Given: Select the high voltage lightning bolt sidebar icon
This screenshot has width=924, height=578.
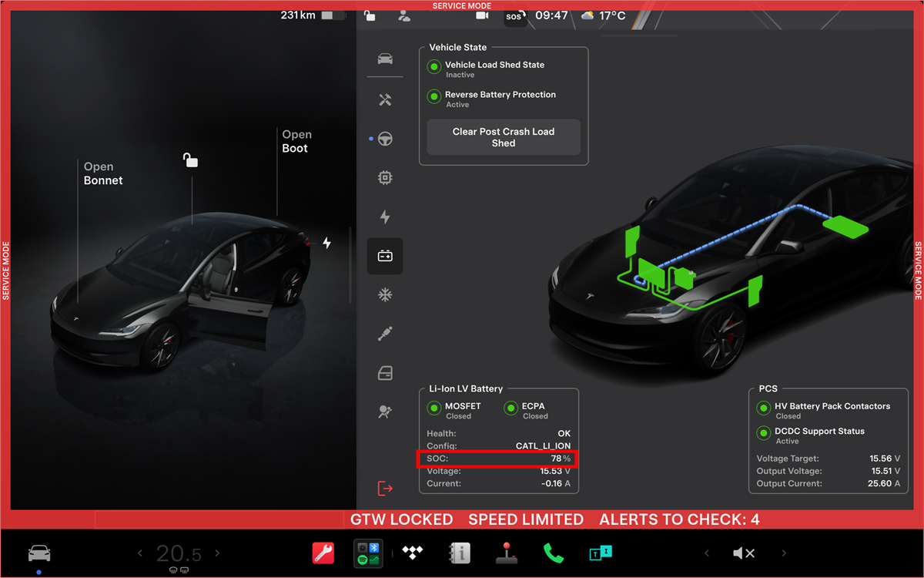Looking at the screenshot, I should click(385, 217).
